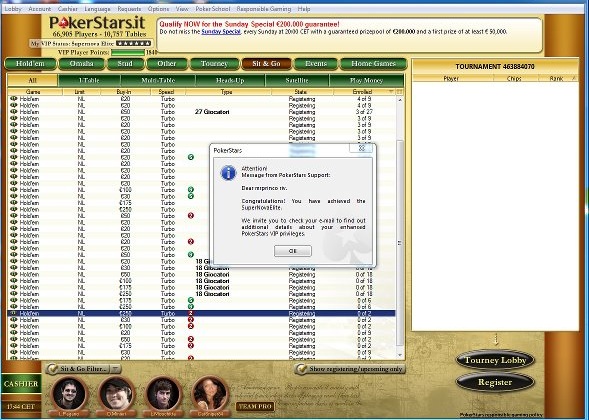Select the Multi-Table filter tab
The image size is (589, 420).
pyautogui.click(x=158, y=80)
